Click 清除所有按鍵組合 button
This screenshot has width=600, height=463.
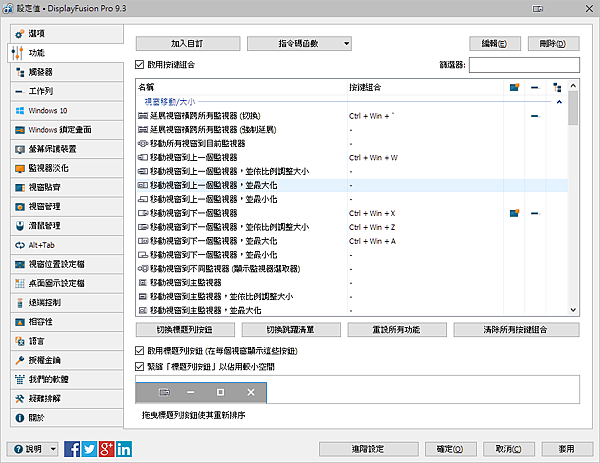click(x=516, y=329)
